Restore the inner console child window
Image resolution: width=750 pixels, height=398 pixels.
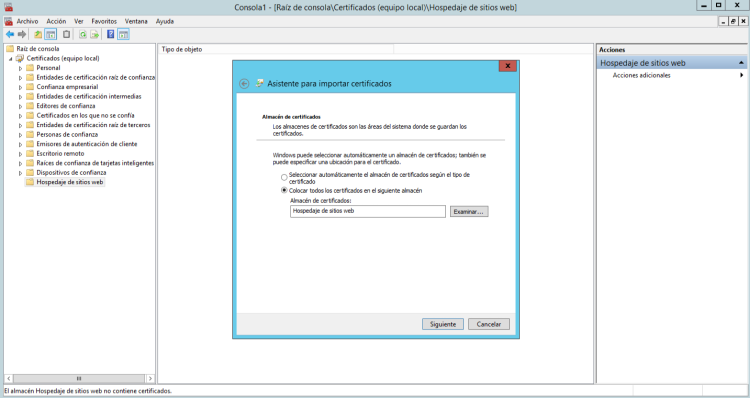coord(733,22)
